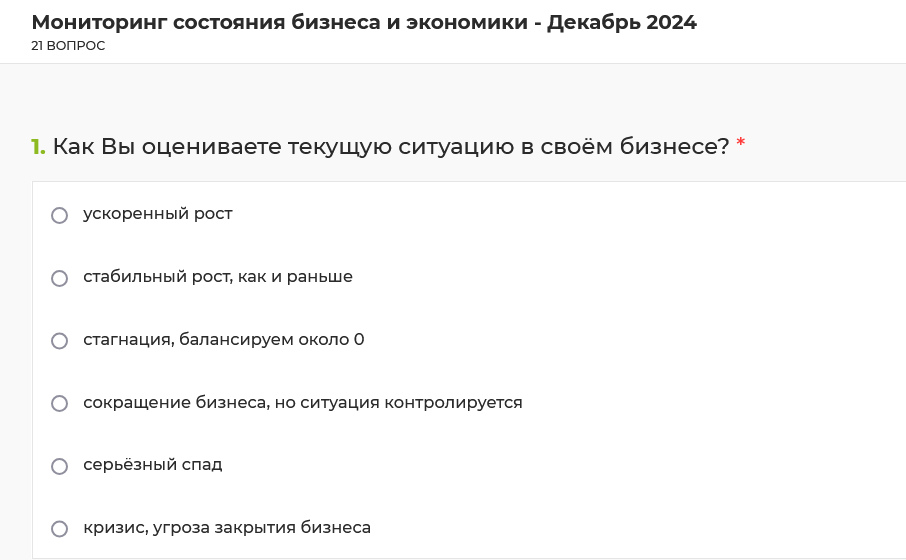Click the word 'контролируется' in the fourth option
This screenshot has height=560, width=906.
point(453,402)
